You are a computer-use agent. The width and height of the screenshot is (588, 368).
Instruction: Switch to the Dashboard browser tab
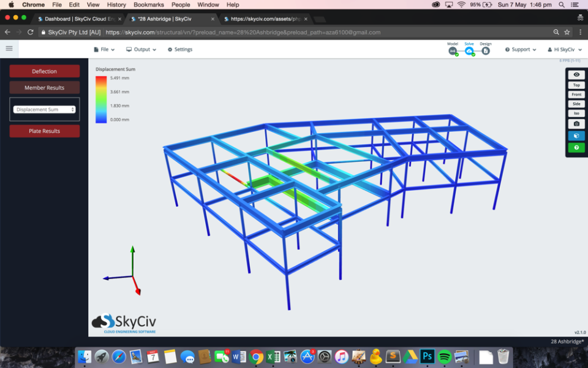80,18
